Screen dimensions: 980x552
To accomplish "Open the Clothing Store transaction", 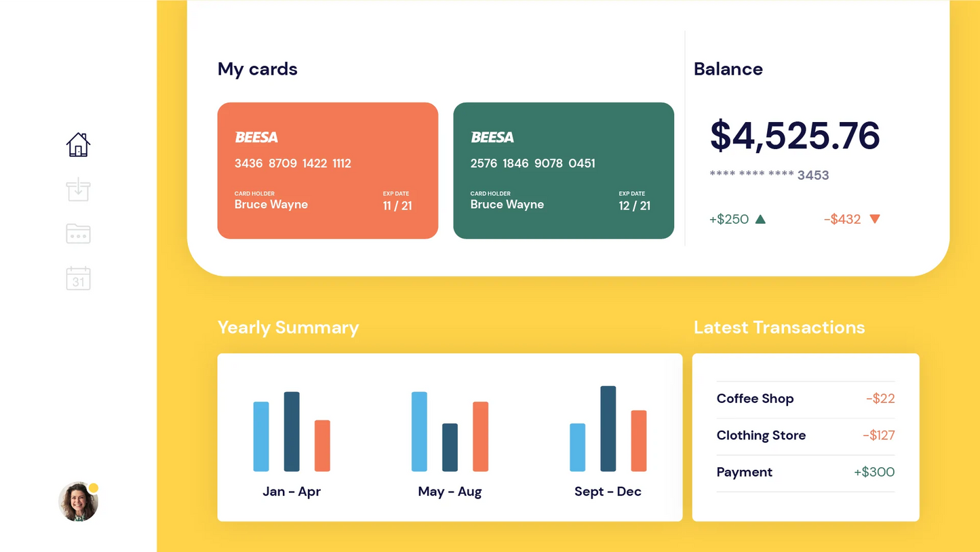I will coord(805,435).
